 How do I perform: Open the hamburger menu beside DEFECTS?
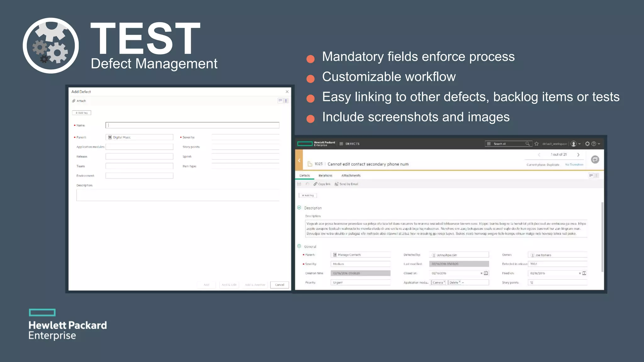coord(341,144)
